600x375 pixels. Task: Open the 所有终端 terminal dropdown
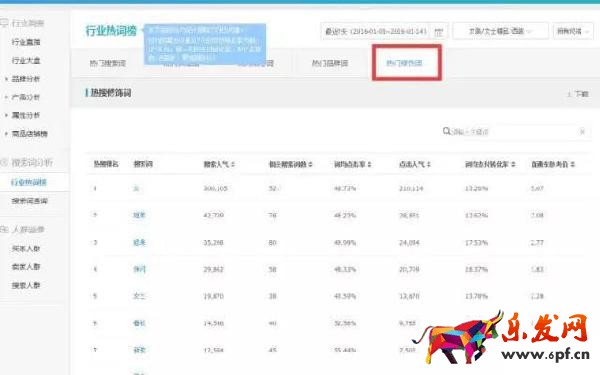572,31
